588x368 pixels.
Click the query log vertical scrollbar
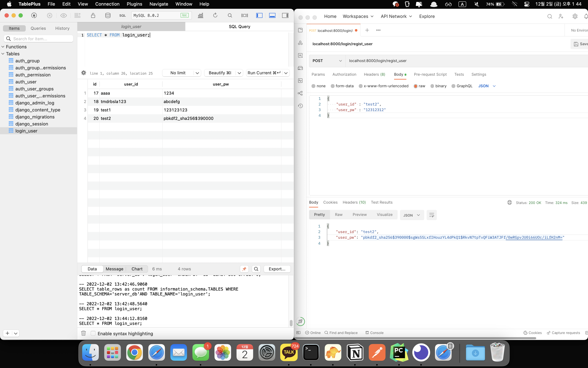291,323
